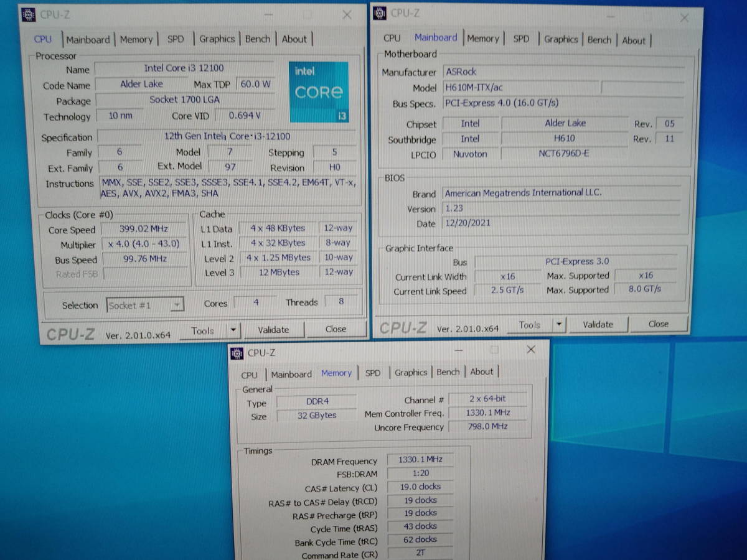Select CPU tab in Memory window
Screen dimensions: 747x560
tap(249, 375)
